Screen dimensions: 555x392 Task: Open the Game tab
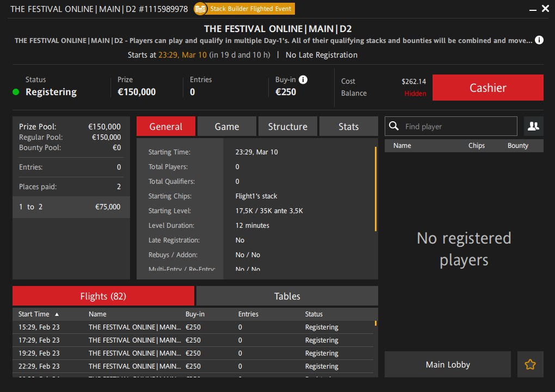pyautogui.click(x=227, y=126)
